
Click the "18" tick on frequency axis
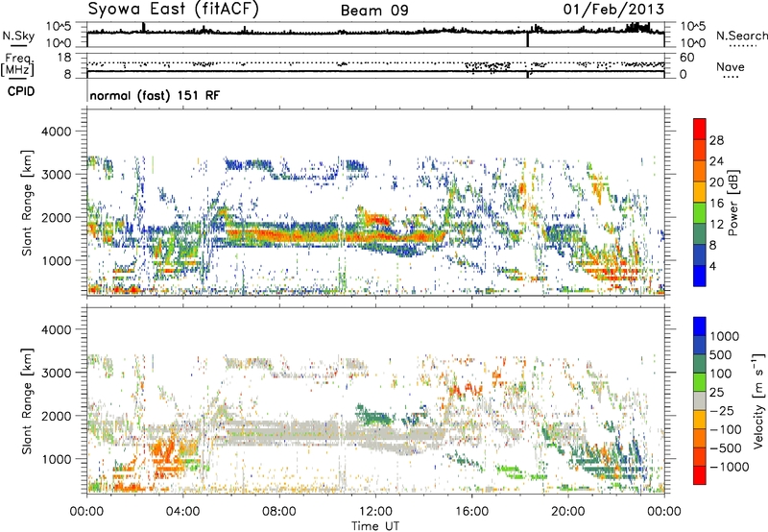pyautogui.click(x=63, y=58)
